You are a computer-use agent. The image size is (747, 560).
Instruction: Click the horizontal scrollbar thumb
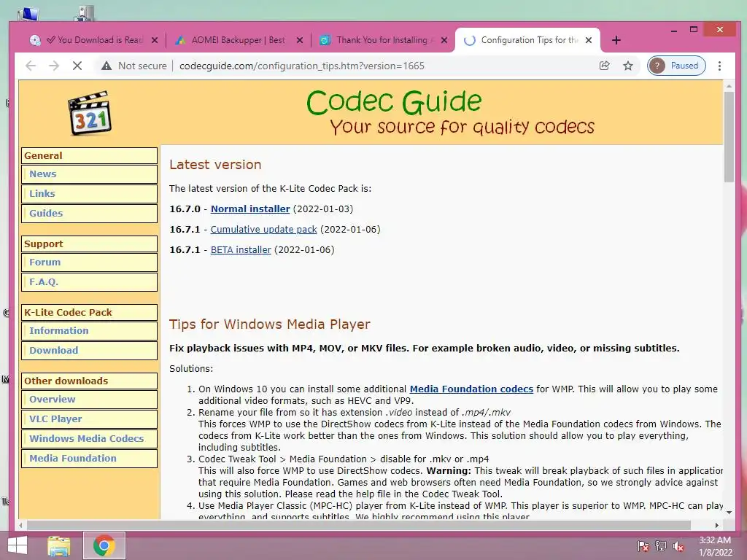pyautogui.click(x=358, y=525)
